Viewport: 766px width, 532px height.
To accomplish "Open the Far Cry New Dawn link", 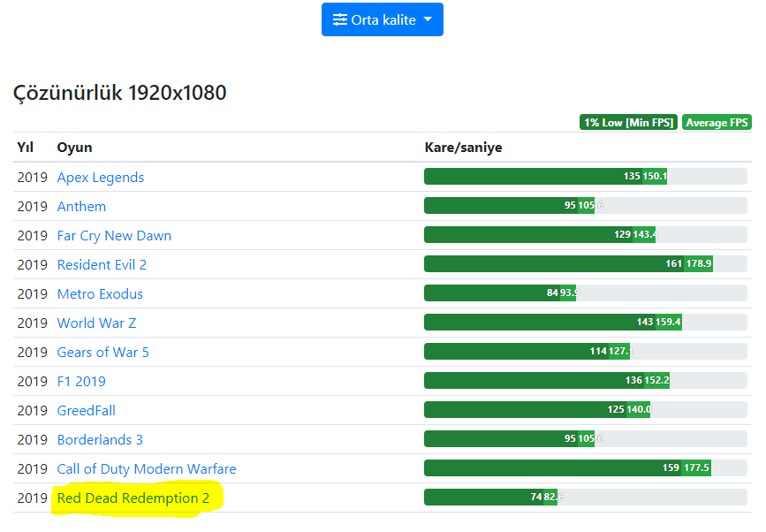I will [x=114, y=235].
